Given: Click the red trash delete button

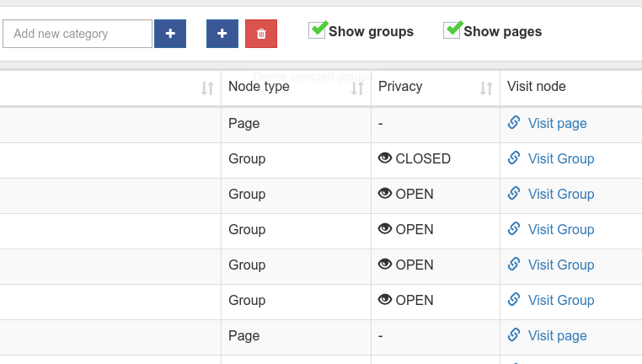Looking at the screenshot, I should tap(261, 34).
